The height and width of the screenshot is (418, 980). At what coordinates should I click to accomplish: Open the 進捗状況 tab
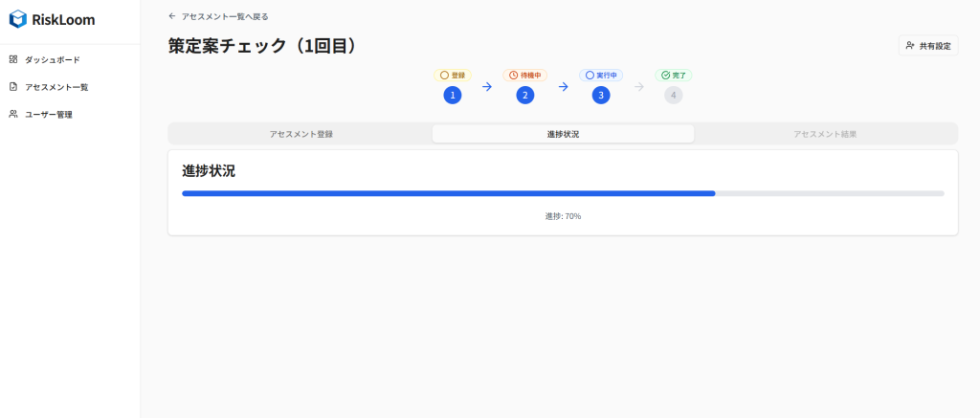(563, 134)
